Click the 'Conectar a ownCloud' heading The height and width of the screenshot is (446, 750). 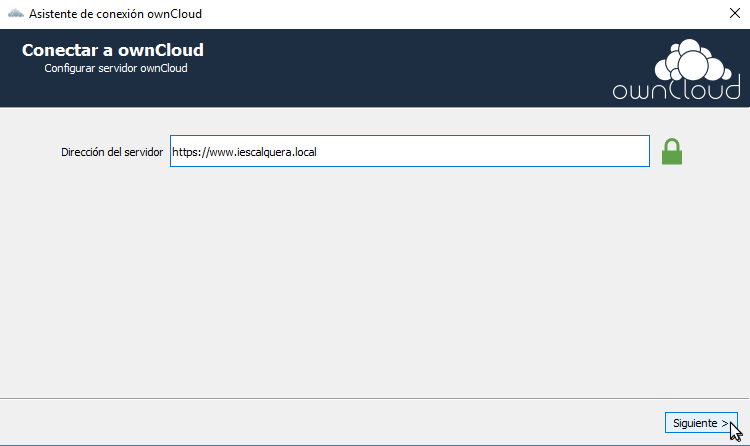(x=113, y=50)
